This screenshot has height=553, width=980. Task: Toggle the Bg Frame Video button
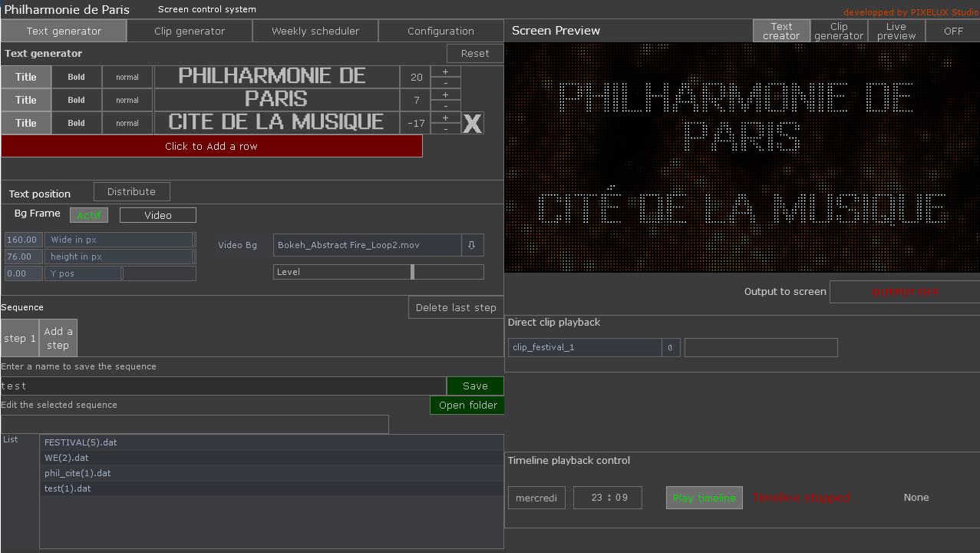[x=158, y=215]
